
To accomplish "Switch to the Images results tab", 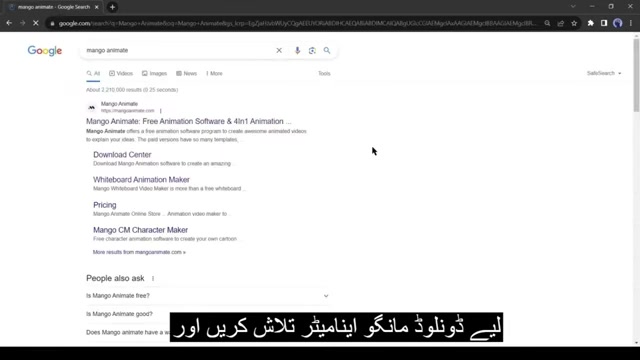I will (154, 73).
